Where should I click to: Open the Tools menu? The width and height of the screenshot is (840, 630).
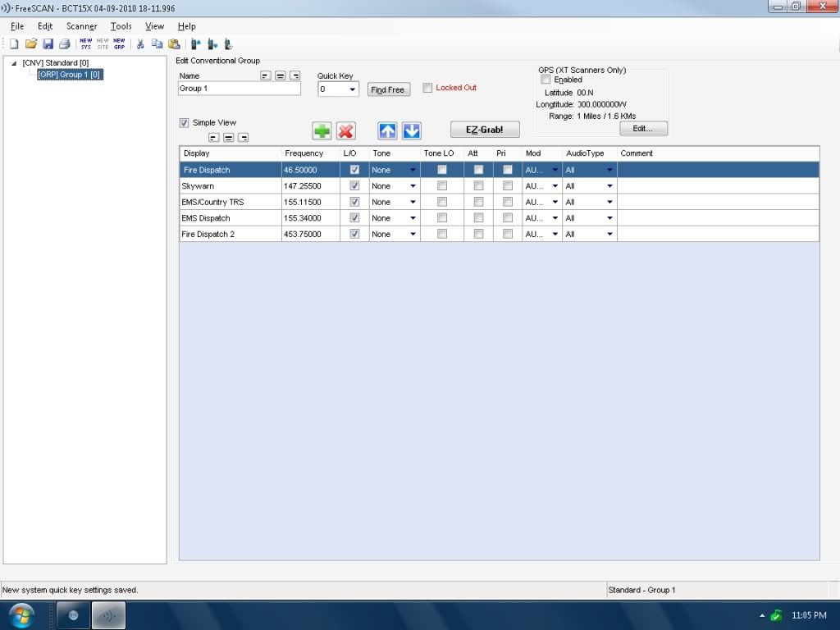click(121, 26)
